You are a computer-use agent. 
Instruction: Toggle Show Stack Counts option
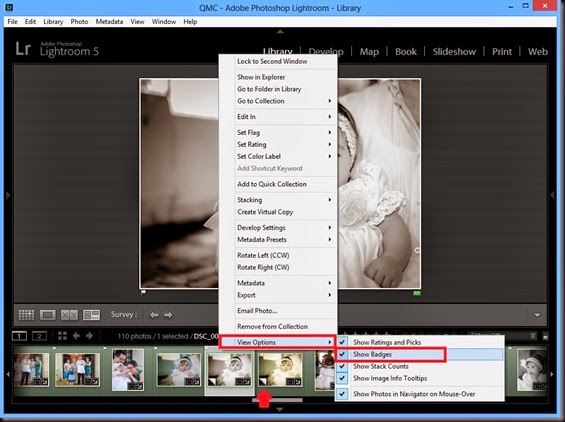[x=420, y=366]
